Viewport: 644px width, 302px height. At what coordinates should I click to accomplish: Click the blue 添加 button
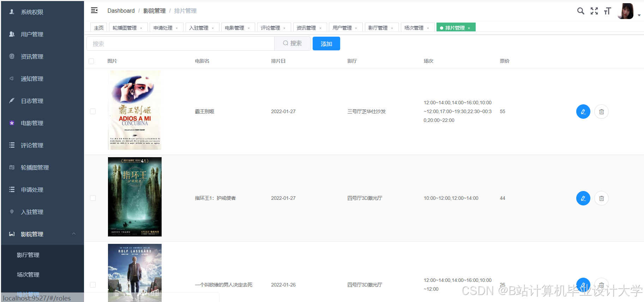pyautogui.click(x=326, y=44)
